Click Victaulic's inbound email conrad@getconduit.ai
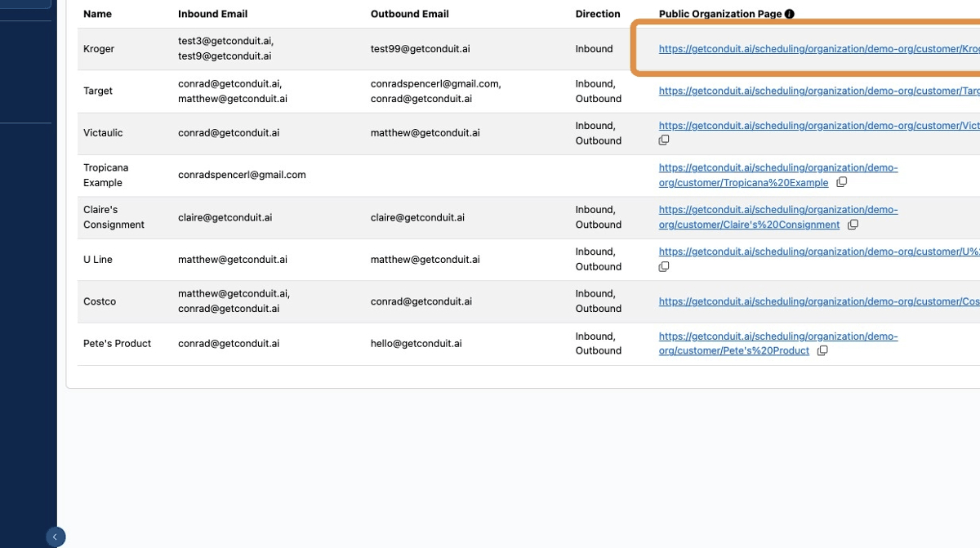This screenshot has height=548, width=980. point(229,132)
